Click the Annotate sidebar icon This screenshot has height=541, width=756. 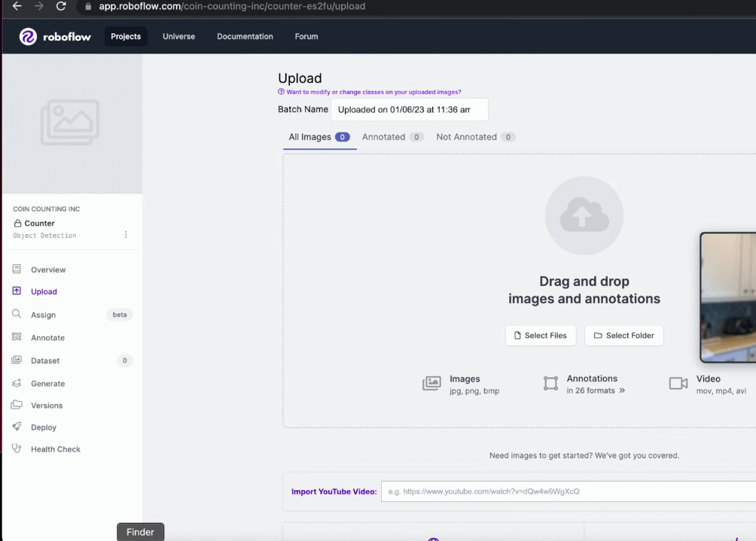pyautogui.click(x=17, y=337)
